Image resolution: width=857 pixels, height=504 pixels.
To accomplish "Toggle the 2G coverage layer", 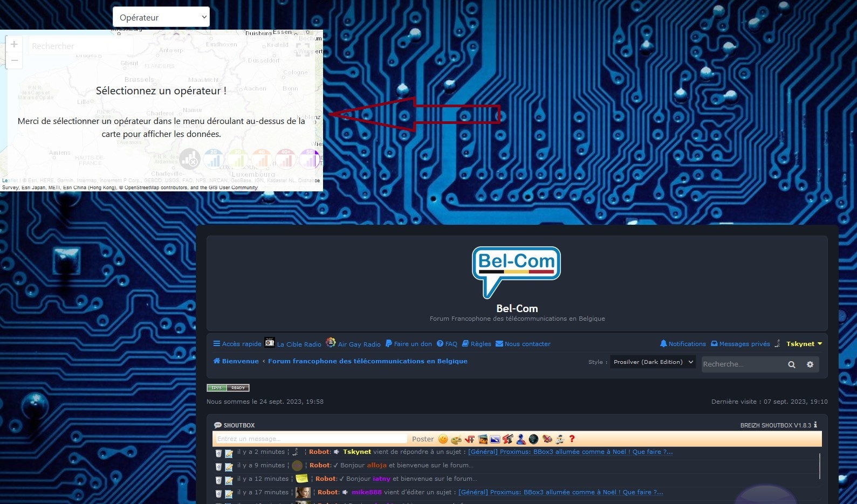I will (x=214, y=159).
